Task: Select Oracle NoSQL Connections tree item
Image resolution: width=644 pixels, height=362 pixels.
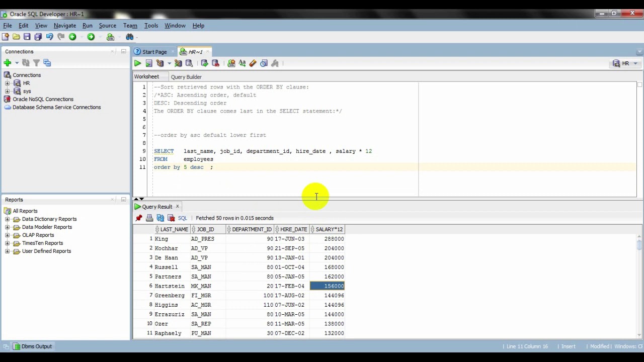Action: click(x=43, y=99)
